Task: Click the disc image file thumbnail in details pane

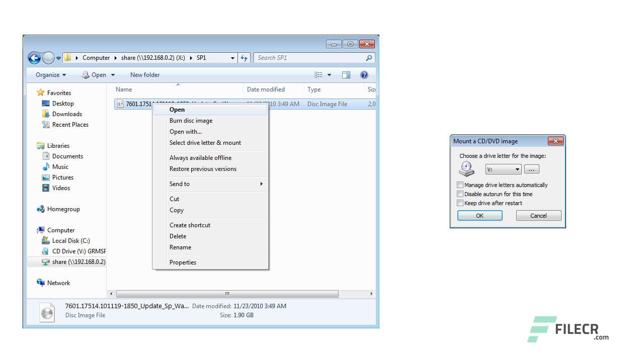Action: tap(47, 312)
